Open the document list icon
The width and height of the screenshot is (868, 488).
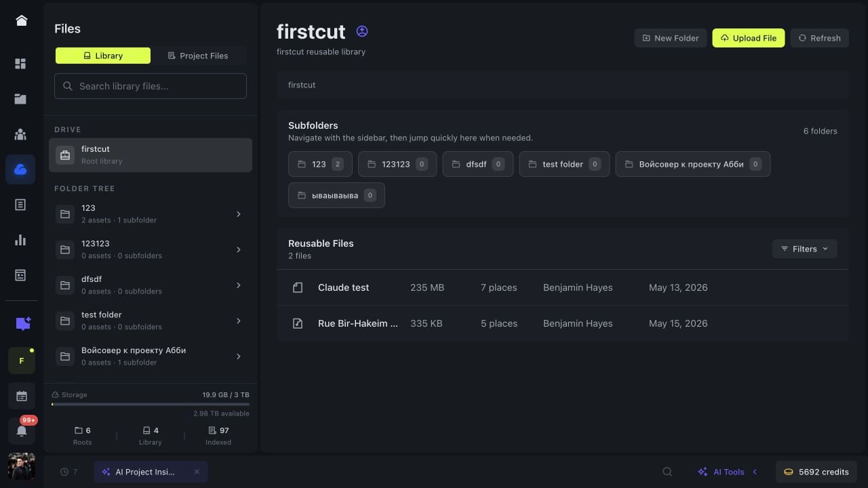point(20,205)
